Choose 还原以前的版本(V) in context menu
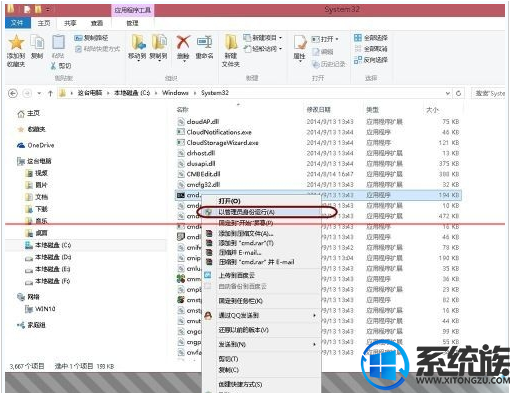Viewport: 510px width, 393px height. point(262,330)
